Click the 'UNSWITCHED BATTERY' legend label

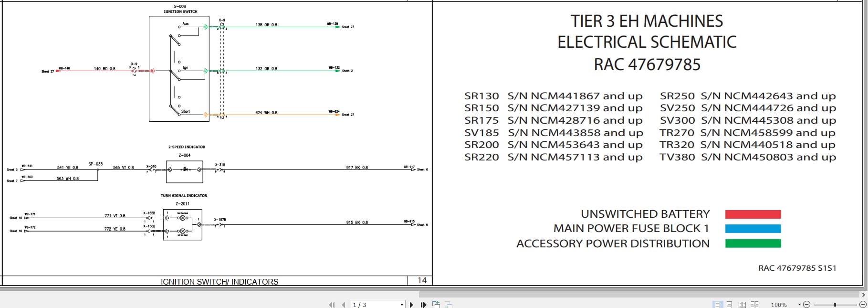[x=645, y=214]
